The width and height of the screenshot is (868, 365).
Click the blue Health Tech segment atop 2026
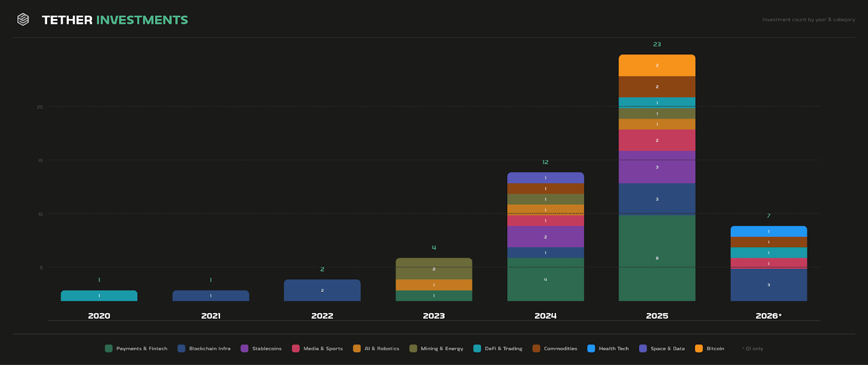tap(769, 231)
